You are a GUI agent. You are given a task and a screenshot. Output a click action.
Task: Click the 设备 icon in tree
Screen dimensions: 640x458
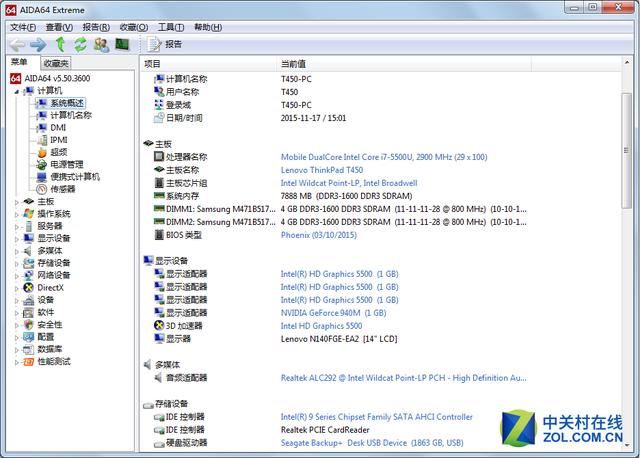click(29, 300)
